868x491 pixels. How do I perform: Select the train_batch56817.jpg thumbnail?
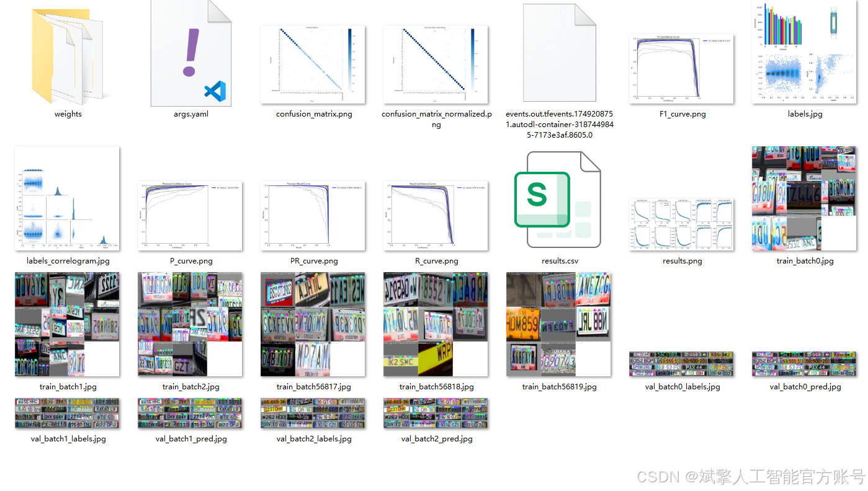tap(313, 324)
